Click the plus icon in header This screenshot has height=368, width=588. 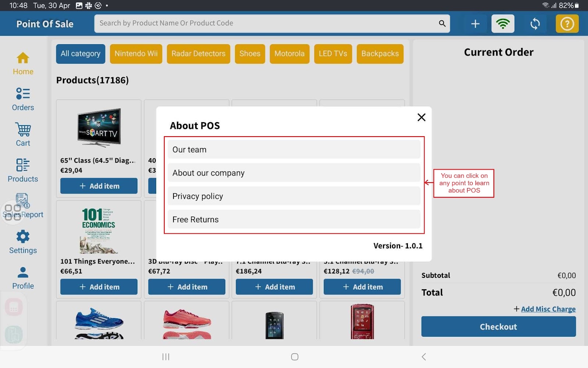pyautogui.click(x=475, y=24)
